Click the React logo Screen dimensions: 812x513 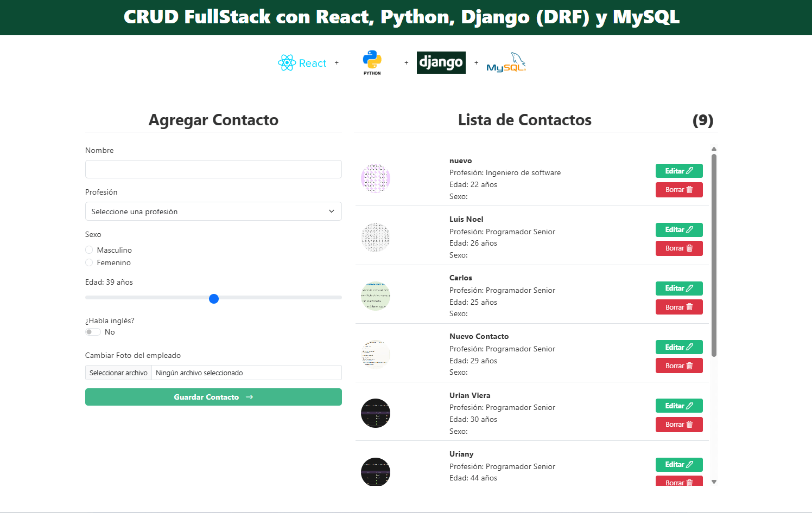[302, 63]
